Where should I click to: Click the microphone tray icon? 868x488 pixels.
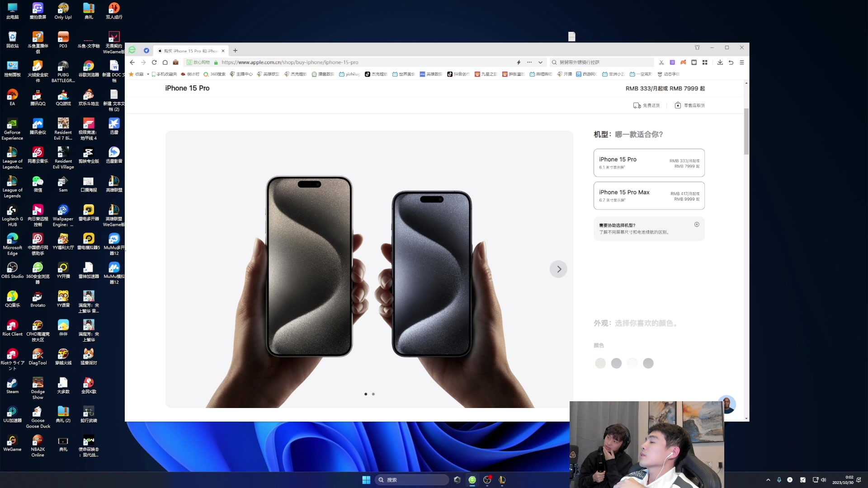point(779,480)
